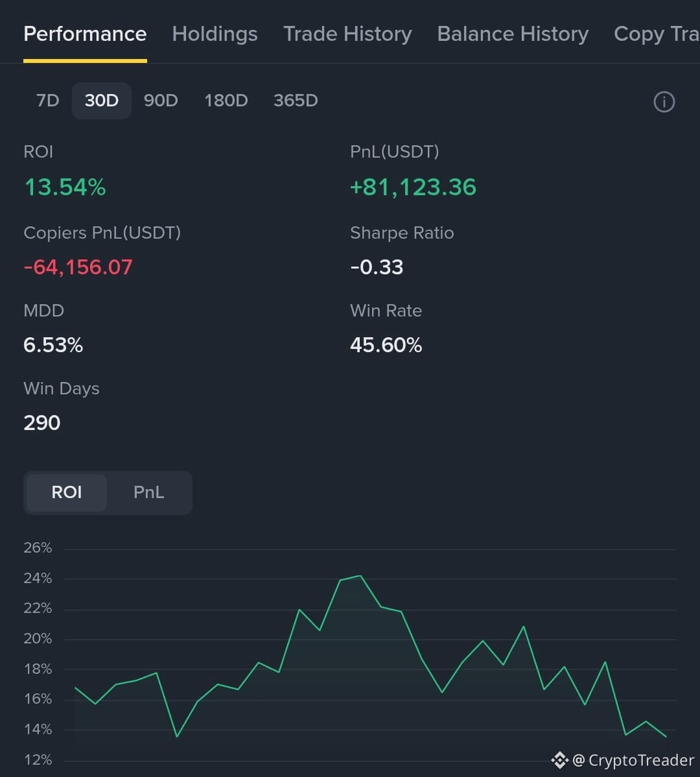The width and height of the screenshot is (700, 777).
Task: Open the Trade History tab
Action: coord(347,34)
